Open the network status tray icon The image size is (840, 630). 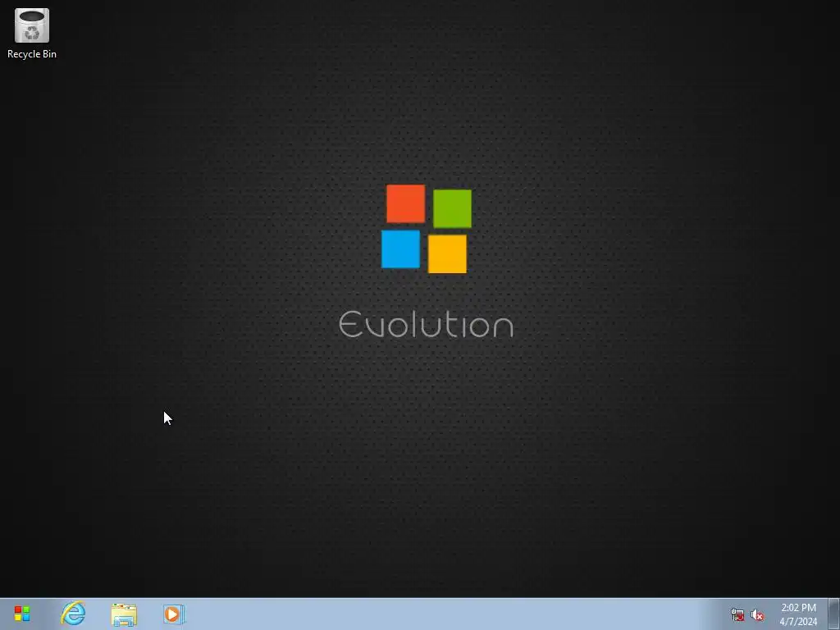pyautogui.click(x=737, y=615)
